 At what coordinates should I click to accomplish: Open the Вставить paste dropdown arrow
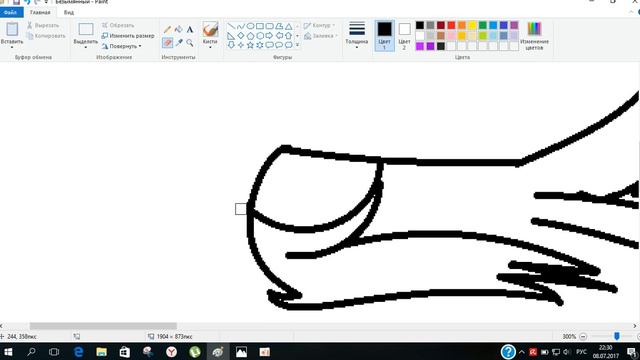(x=12, y=48)
